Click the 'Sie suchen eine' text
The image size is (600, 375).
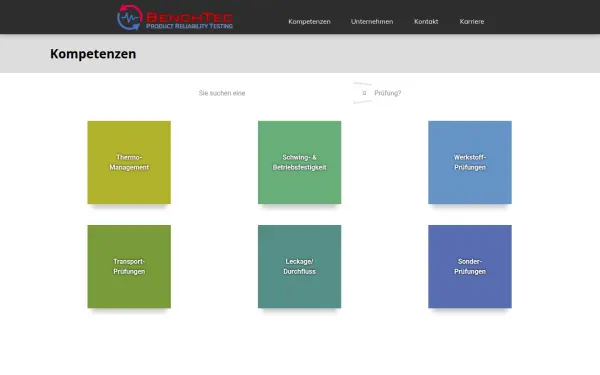pos(222,93)
